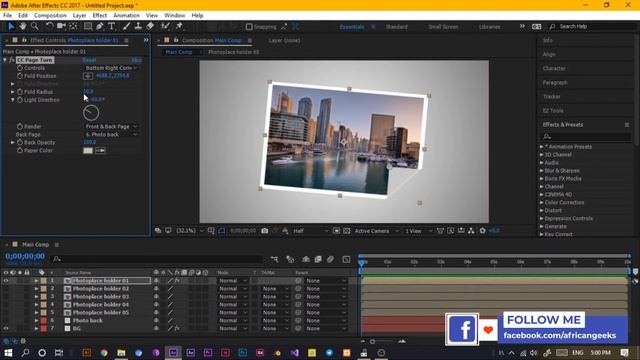Toggle Light Direction stopwatch
The width and height of the screenshot is (640, 360).
pyautogui.click(x=20, y=100)
